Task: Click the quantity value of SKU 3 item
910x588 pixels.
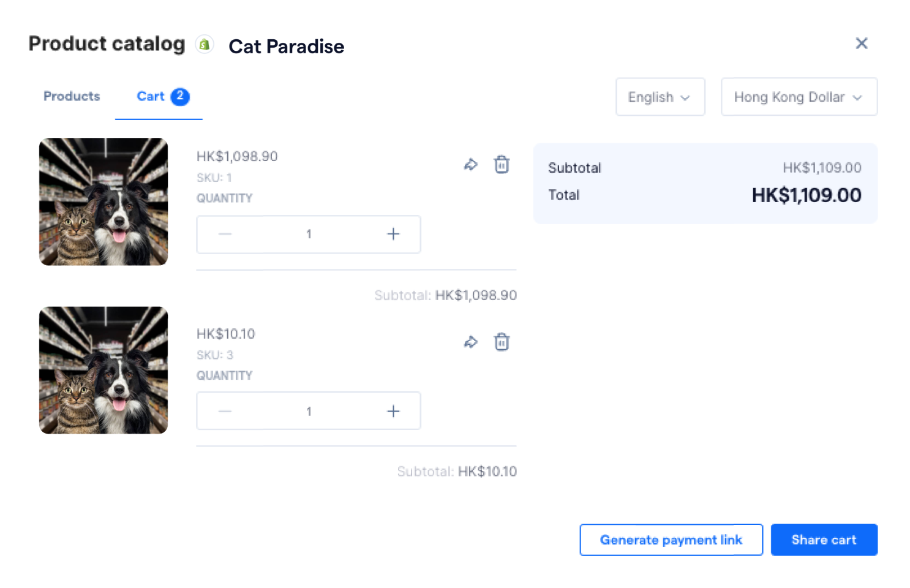Action: click(309, 411)
